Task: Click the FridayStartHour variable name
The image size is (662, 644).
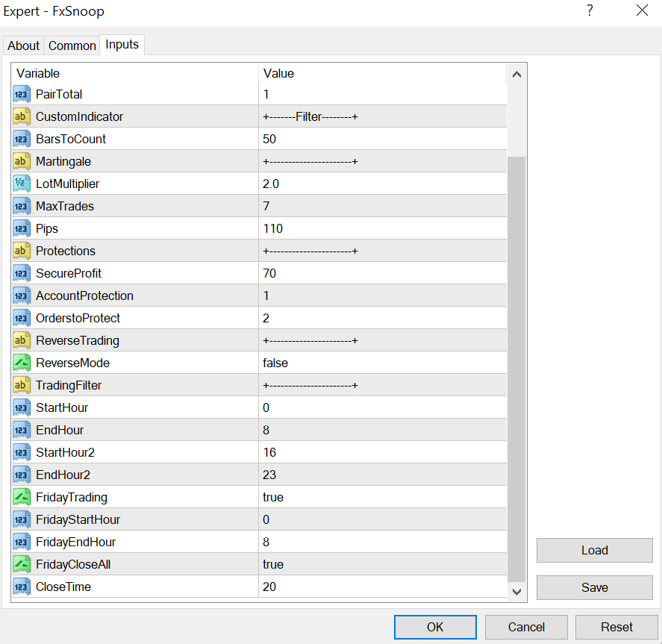Action: pos(78,519)
